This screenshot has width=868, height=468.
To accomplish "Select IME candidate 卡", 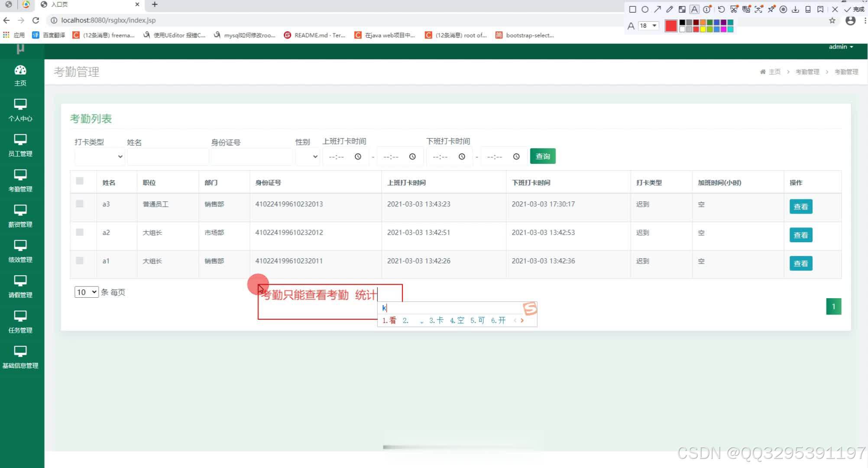I will (436, 320).
